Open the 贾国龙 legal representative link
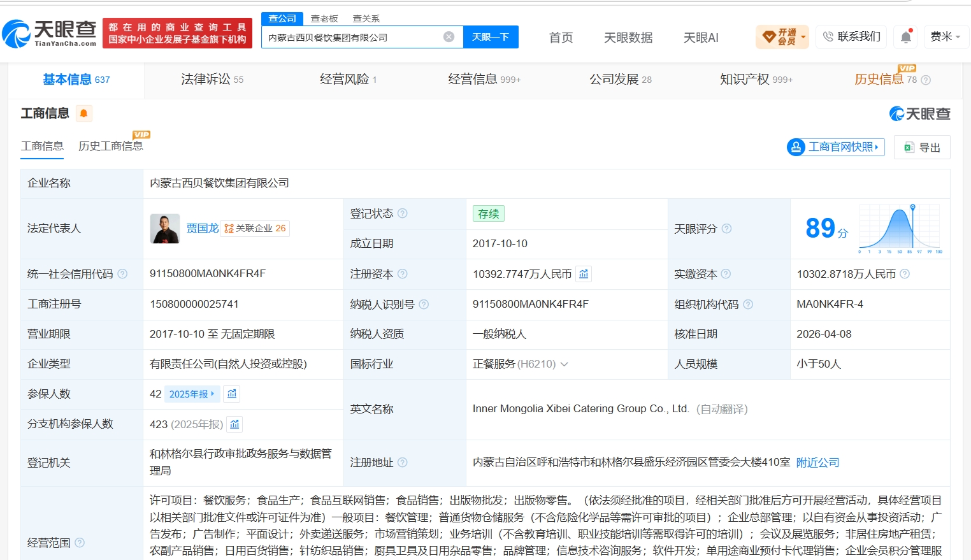Image resolution: width=971 pixels, height=560 pixels. [203, 228]
